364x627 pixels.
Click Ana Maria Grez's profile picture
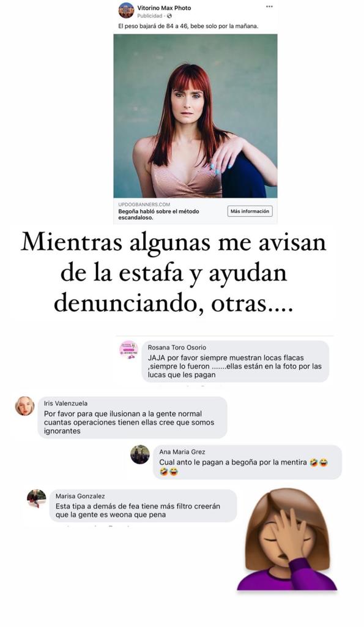140,454
